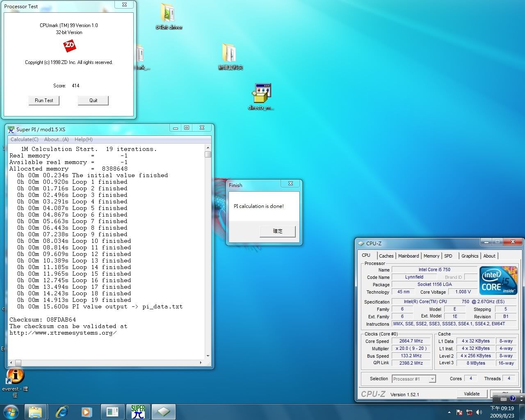
Task: Click the Checksum: 08FDAB64 line
Action: tap(43, 320)
